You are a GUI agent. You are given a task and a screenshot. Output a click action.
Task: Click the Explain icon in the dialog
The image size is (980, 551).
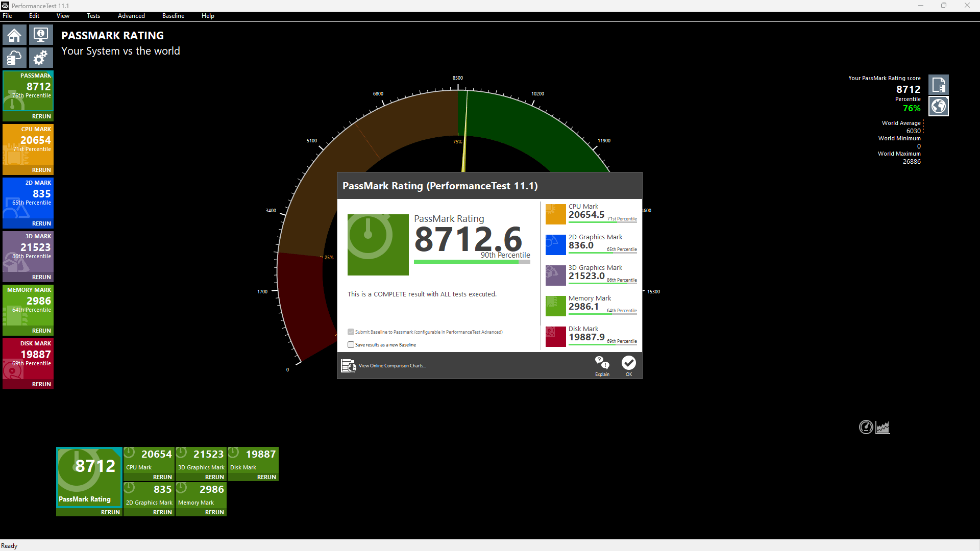(602, 366)
